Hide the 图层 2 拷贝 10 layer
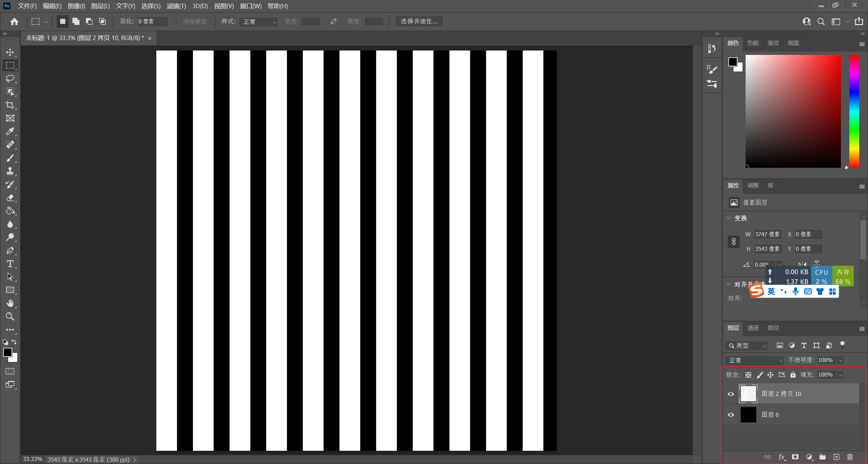868x464 pixels. (731, 394)
